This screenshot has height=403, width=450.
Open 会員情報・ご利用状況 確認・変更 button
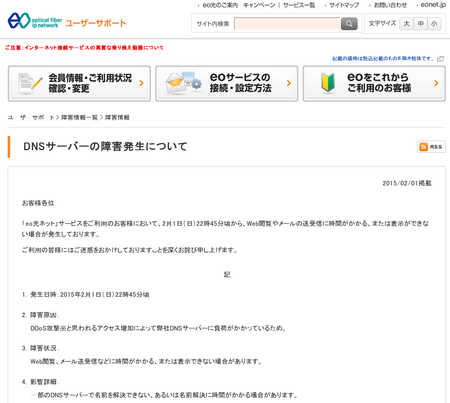(x=79, y=83)
